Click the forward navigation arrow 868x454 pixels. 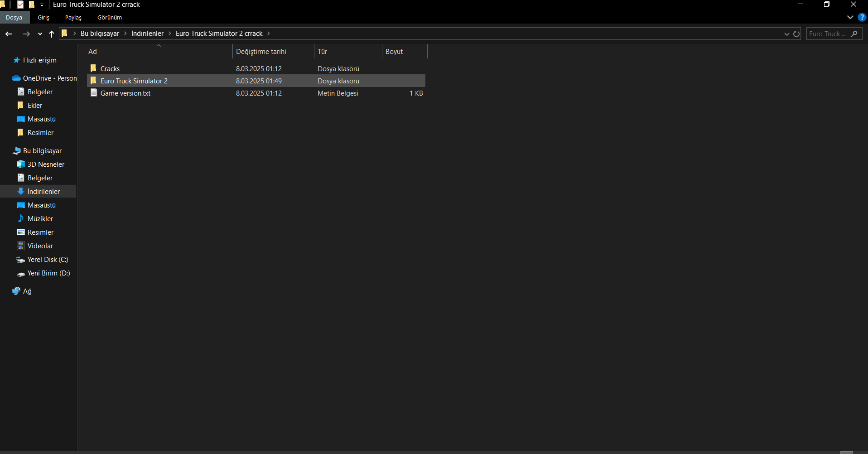point(26,34)
